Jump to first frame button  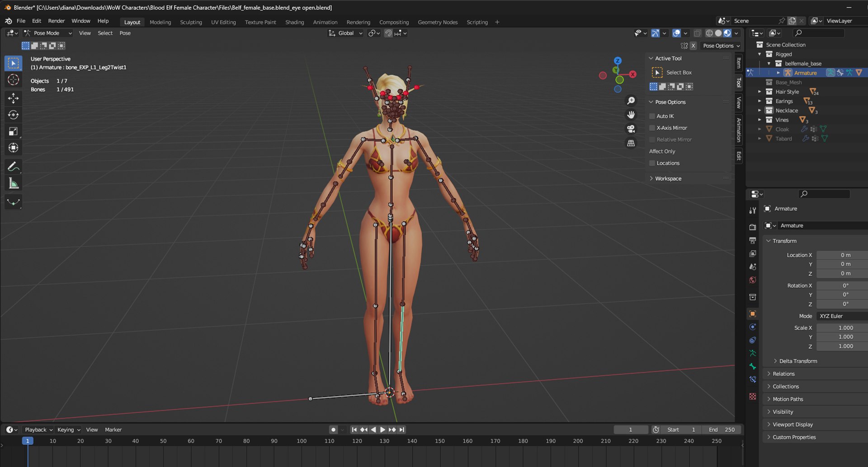pyautogui.click(x=354, y=430)
